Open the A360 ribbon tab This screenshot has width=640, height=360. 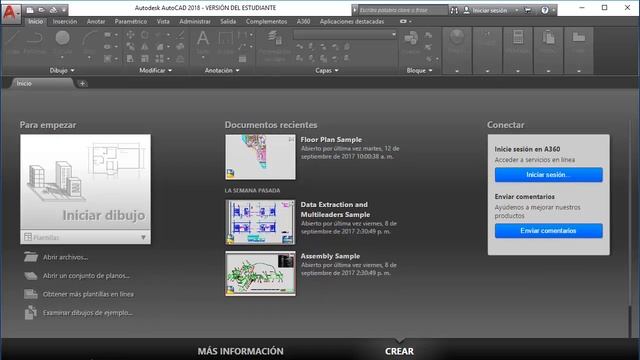303,22
